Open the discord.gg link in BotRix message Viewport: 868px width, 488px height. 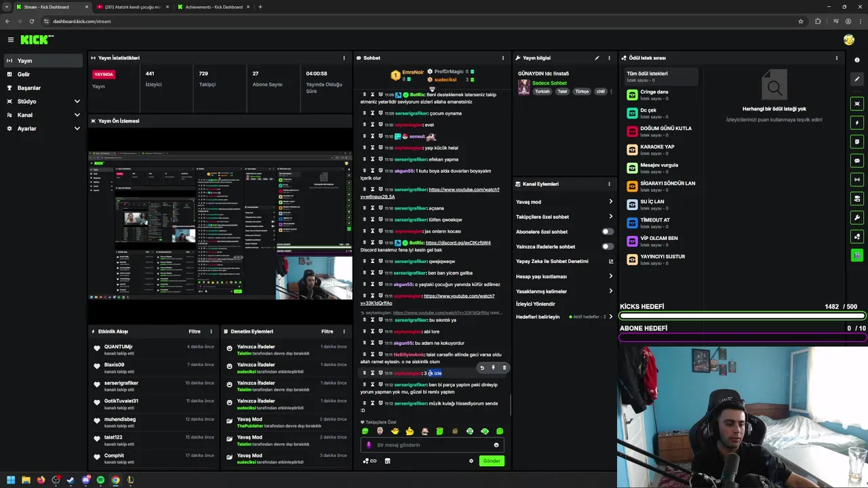click(458, 243)
